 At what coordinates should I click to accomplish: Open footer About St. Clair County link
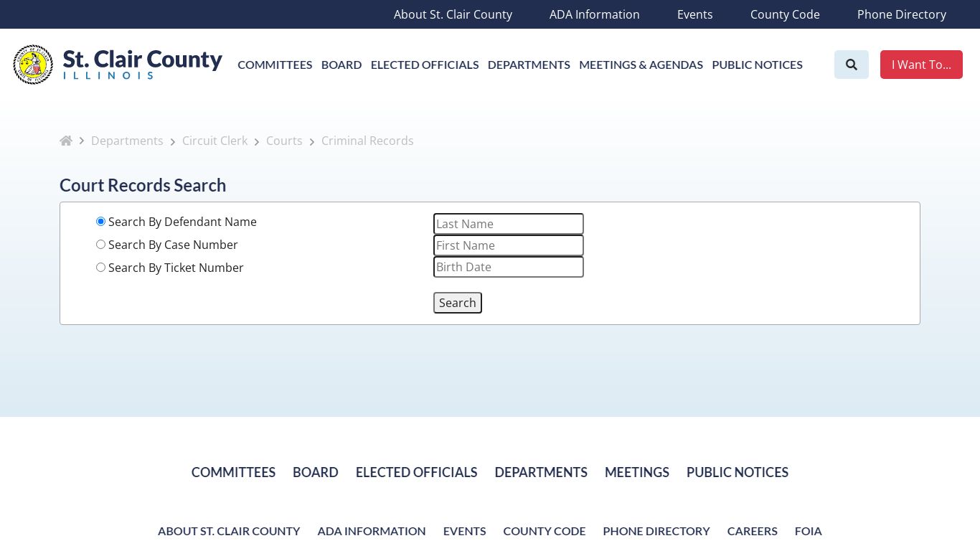[x=229, y=531]
